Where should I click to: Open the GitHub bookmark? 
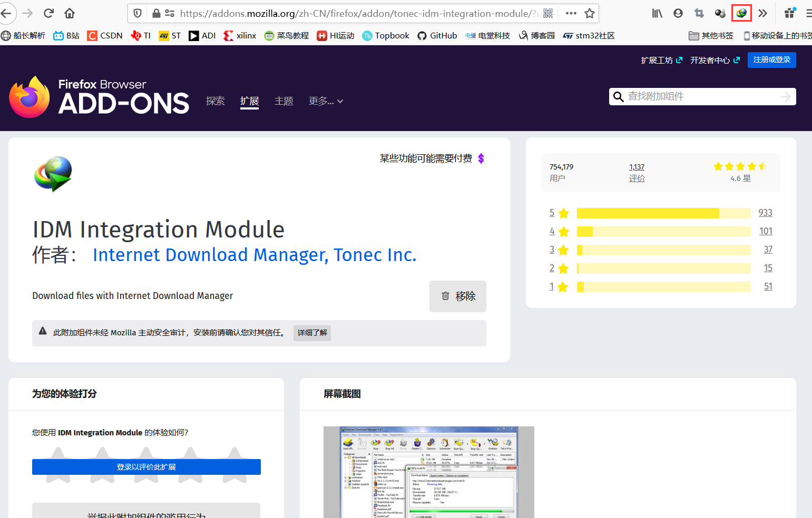437,35
